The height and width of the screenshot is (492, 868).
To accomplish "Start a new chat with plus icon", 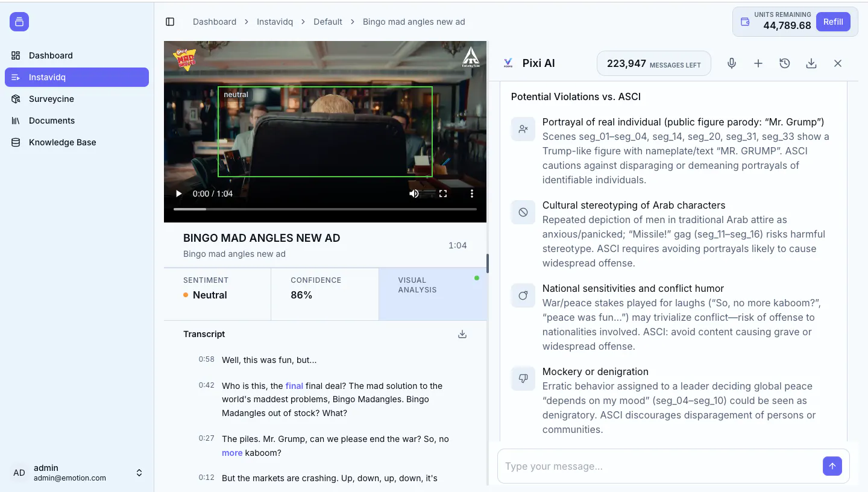I will [x=758, y=63].
